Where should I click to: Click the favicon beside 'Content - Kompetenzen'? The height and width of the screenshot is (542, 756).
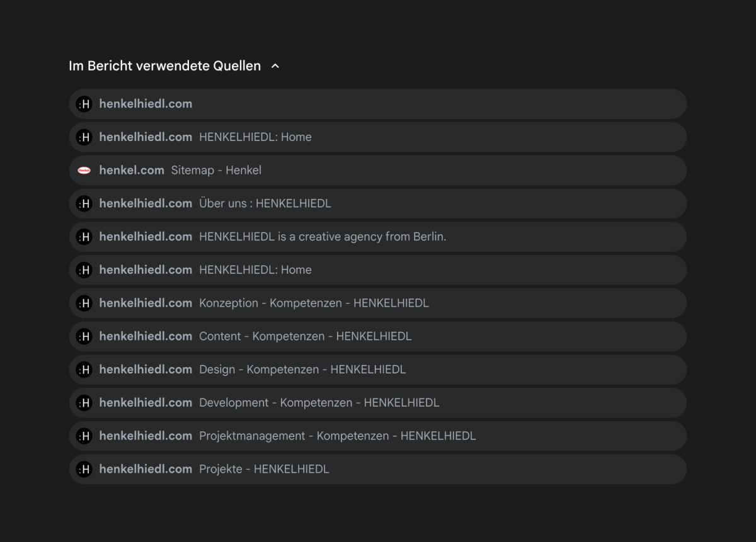pos(84,336)
